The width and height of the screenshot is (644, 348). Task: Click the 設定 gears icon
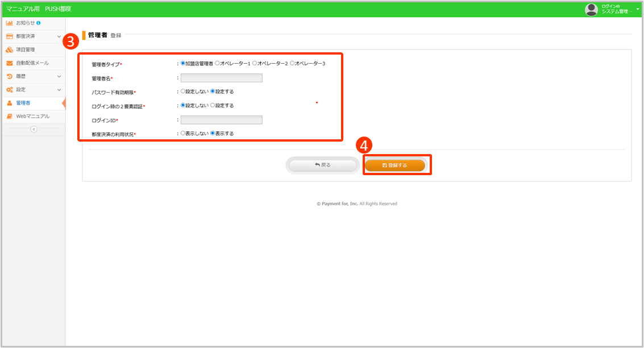click(x=10, y=90)
